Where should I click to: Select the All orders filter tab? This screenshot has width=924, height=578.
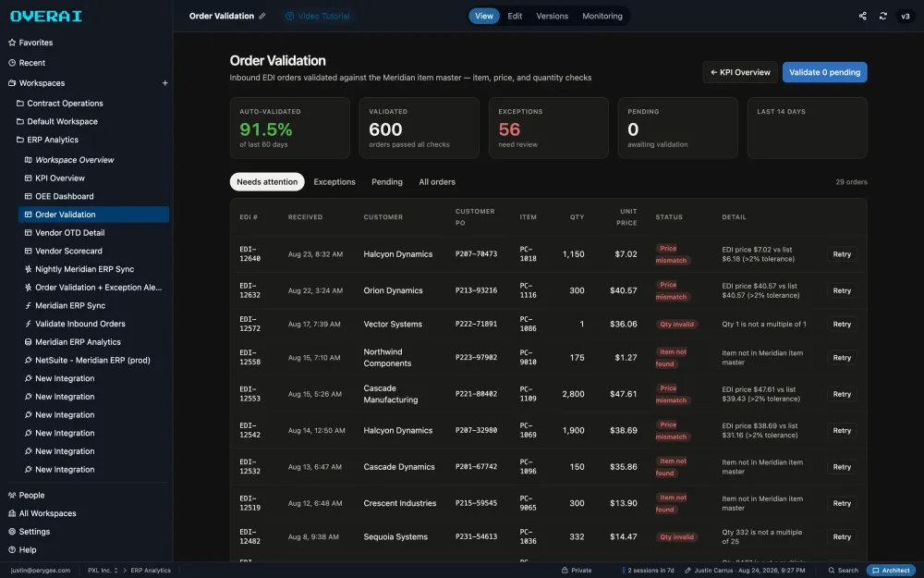[x=437, y=181]
